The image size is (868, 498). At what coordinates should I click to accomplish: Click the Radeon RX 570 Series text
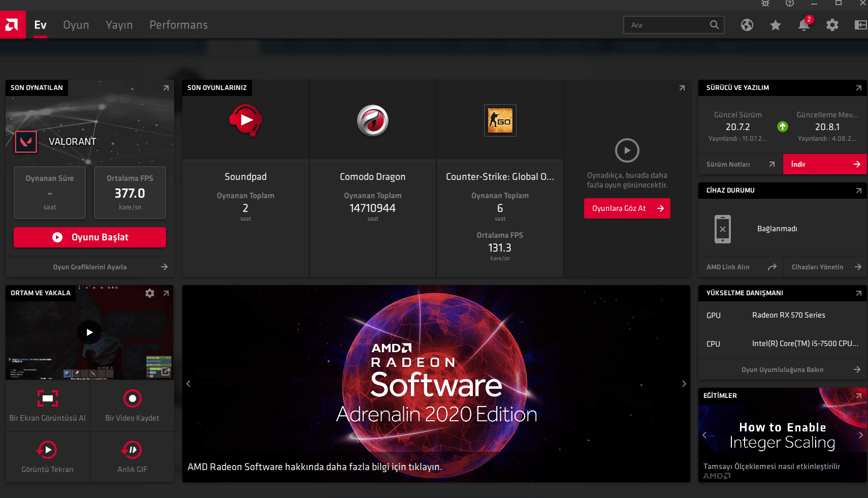[789, 315]
